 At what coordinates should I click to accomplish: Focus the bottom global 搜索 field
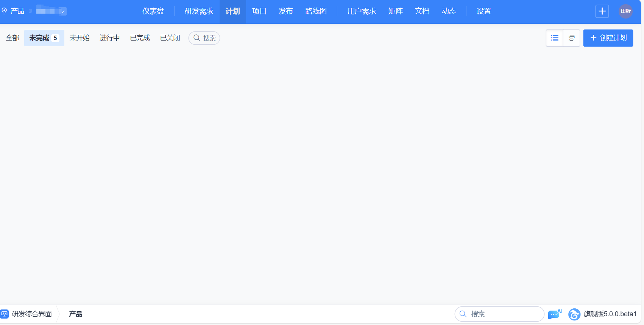pos(499,314)
